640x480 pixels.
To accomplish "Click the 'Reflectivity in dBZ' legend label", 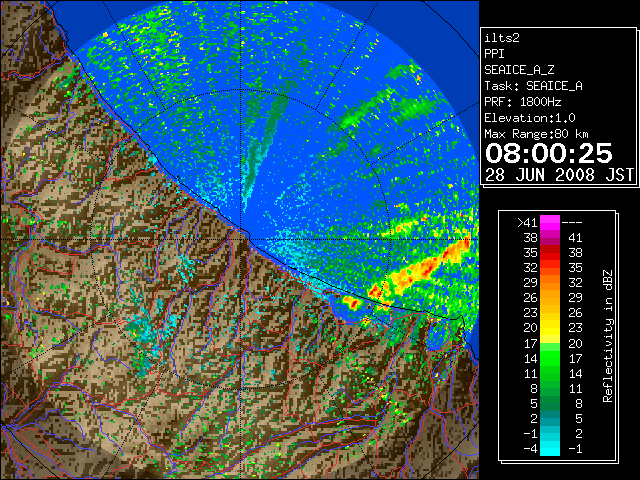I will pos(608,336).
